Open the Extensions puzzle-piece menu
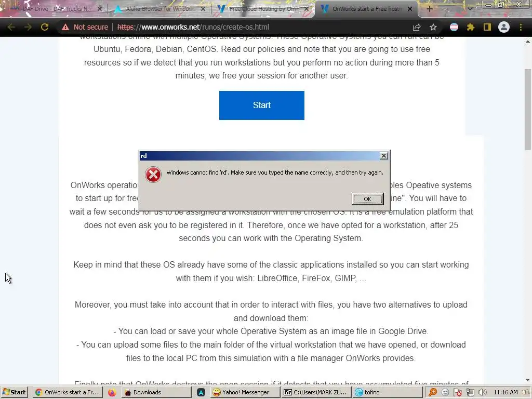 (471, 27)
